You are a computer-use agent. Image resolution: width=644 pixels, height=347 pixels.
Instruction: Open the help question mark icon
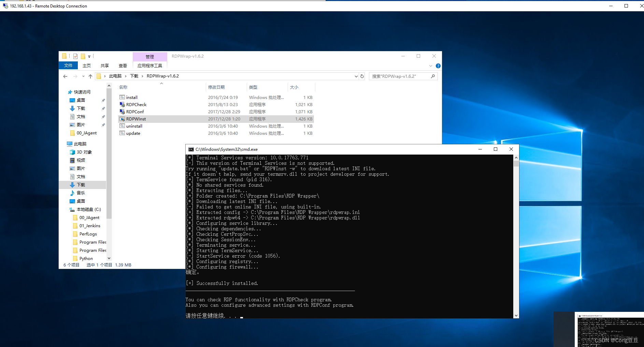point(438,66)
